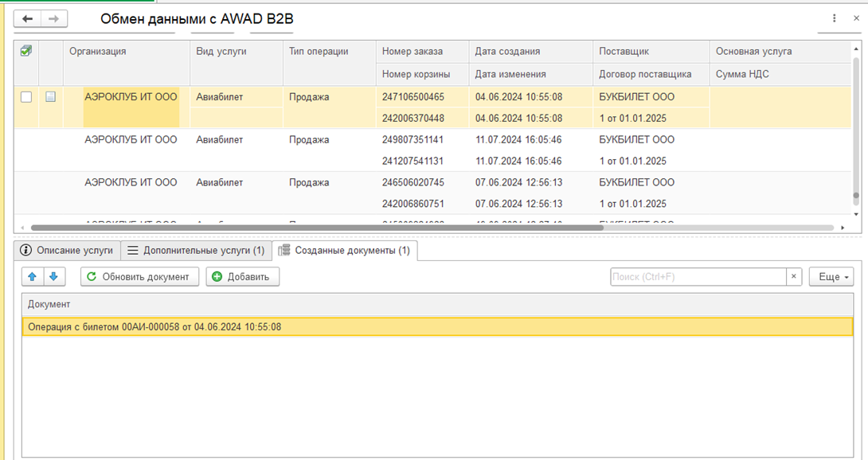Click the document icon in first row
The height and width of the screenshot is (460, 868).
pos(51,97)
